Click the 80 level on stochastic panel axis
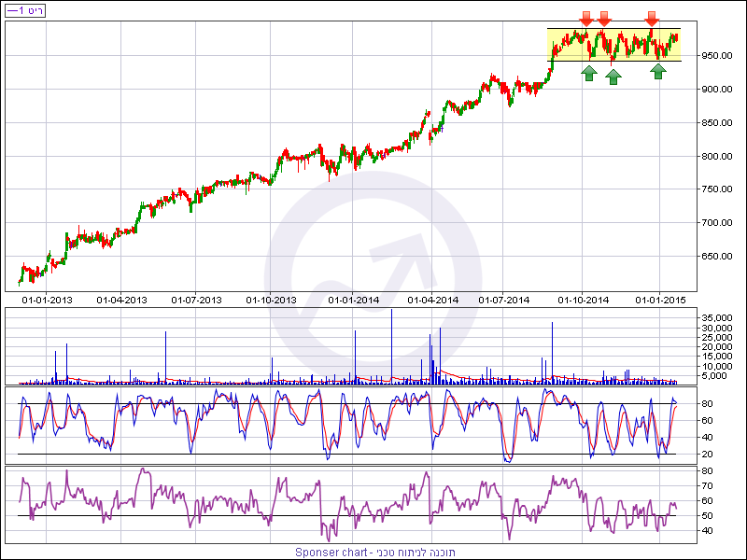747x560 pixels. coord(708,404)
